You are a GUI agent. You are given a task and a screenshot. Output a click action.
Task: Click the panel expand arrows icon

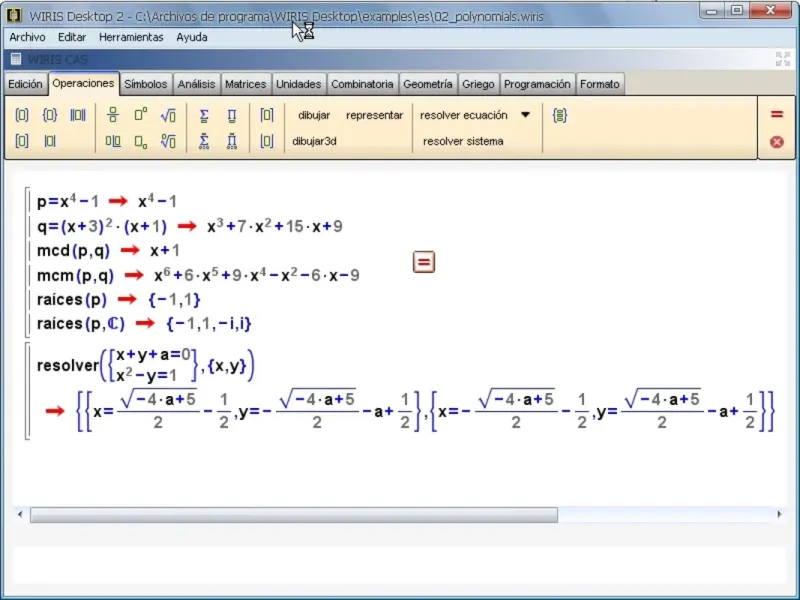tap(783, 59)
